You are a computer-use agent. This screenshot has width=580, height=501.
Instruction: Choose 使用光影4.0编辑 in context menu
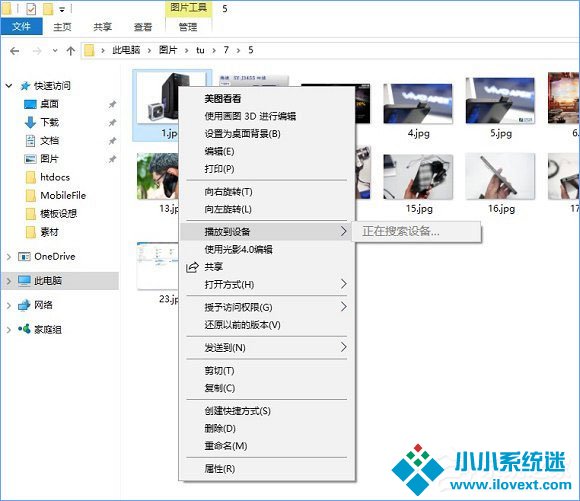[266, 249]
